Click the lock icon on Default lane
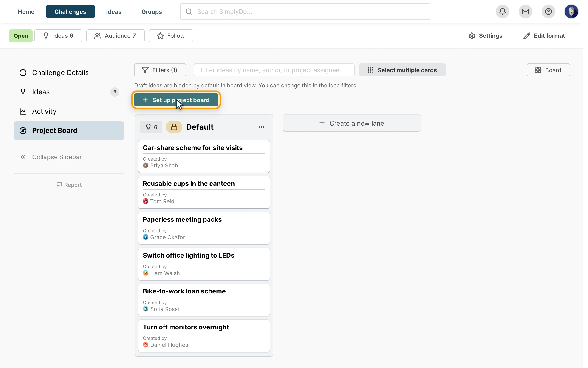 click(x=174, y=127)
